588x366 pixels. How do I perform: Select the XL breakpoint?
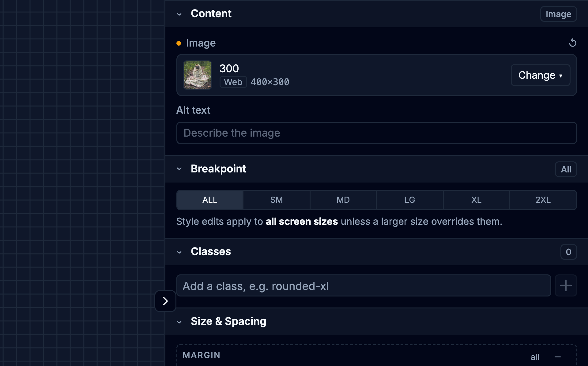[476, 200]
